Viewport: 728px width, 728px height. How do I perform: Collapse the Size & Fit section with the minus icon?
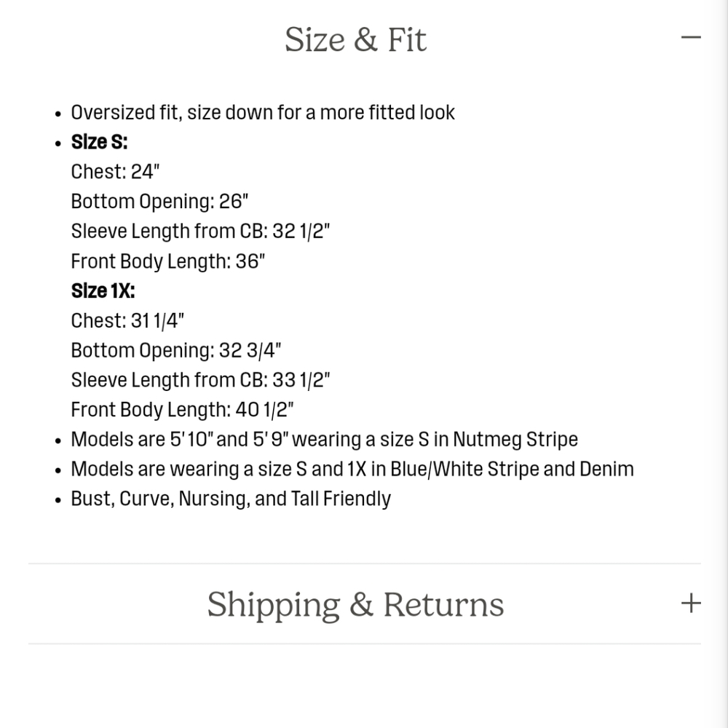[x=691, y=38]
